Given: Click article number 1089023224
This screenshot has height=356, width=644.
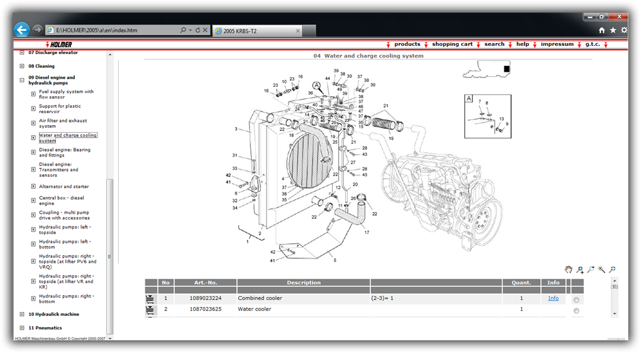Looking at the screenshot, I should [206, 298].
